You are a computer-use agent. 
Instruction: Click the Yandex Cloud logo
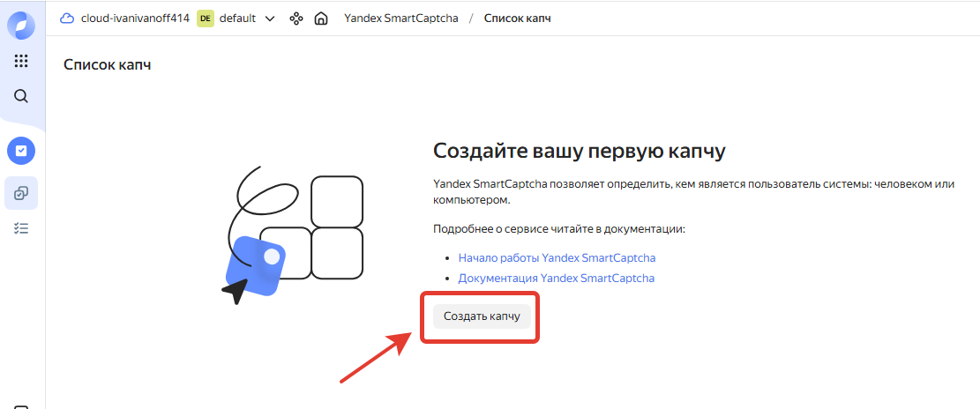21,26
